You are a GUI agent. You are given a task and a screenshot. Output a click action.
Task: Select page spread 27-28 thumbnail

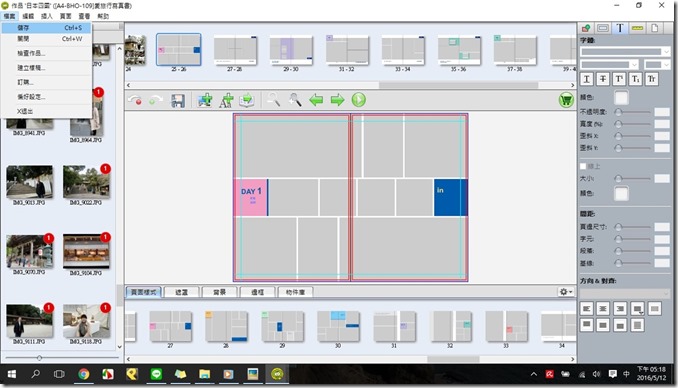point(235,51)
